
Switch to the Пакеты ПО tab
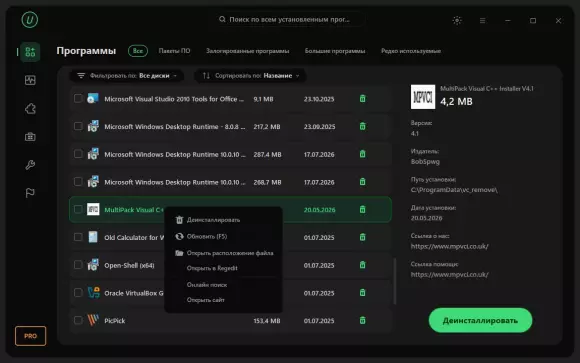click(174, 51)
